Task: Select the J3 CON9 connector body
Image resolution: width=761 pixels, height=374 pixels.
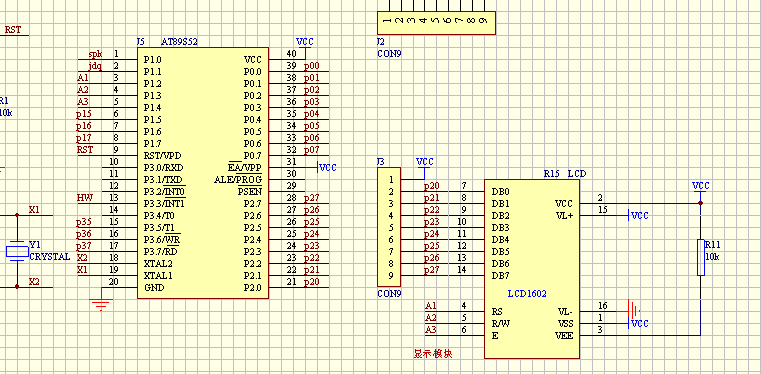Action: pyautogui.click(x=389, y=227)
